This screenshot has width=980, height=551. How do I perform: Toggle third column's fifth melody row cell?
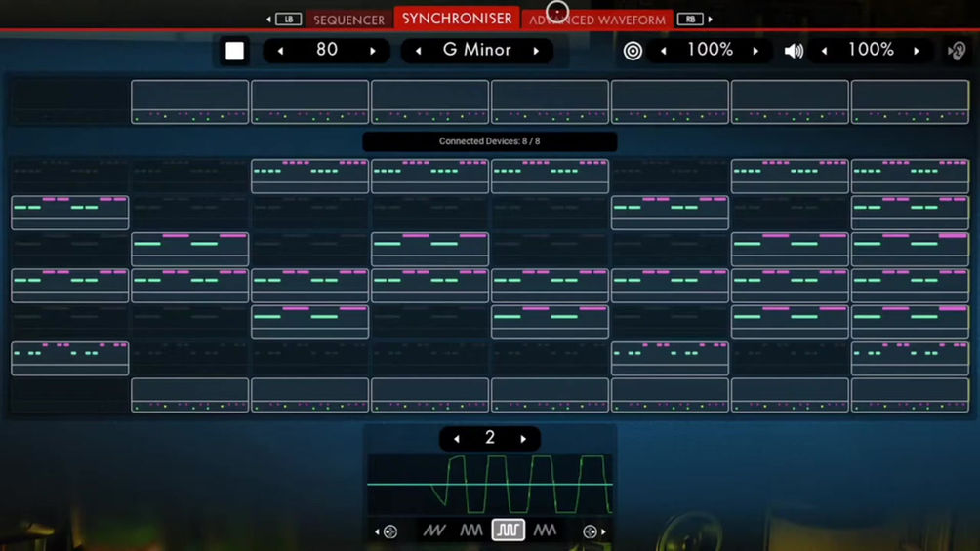click(310, 323)
